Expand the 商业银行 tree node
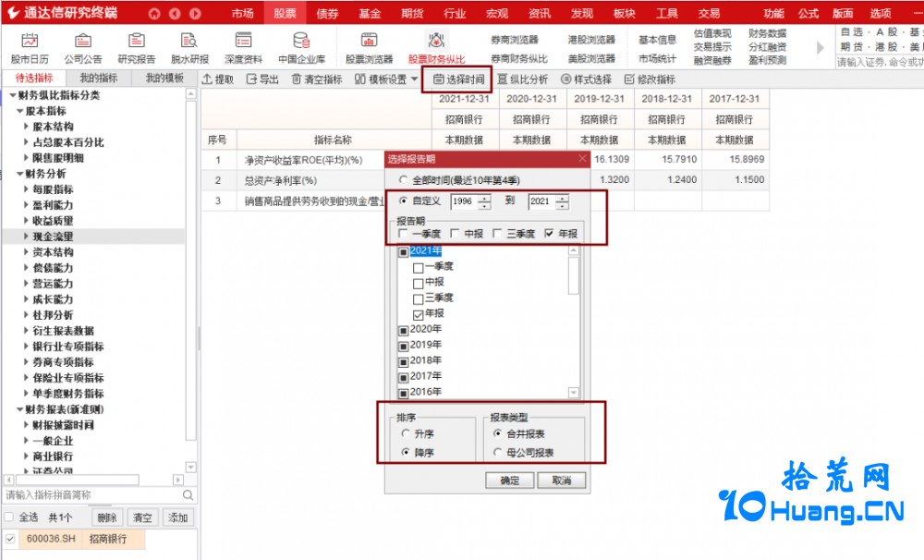The width and height of the screenshot is (924, 560). [26, 457]
